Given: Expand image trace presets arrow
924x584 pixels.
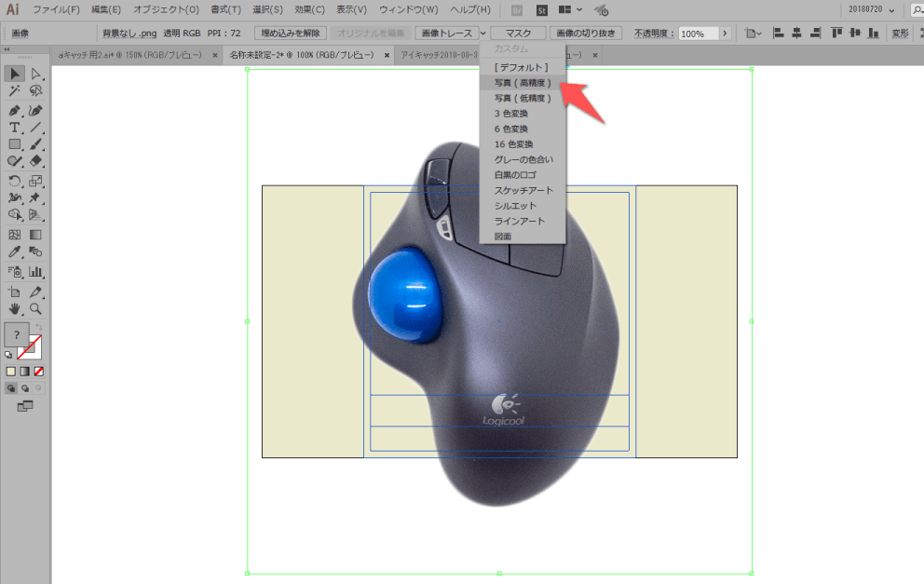Looking at the screenshot, I should pyautogui.click(x=482, y=34).
